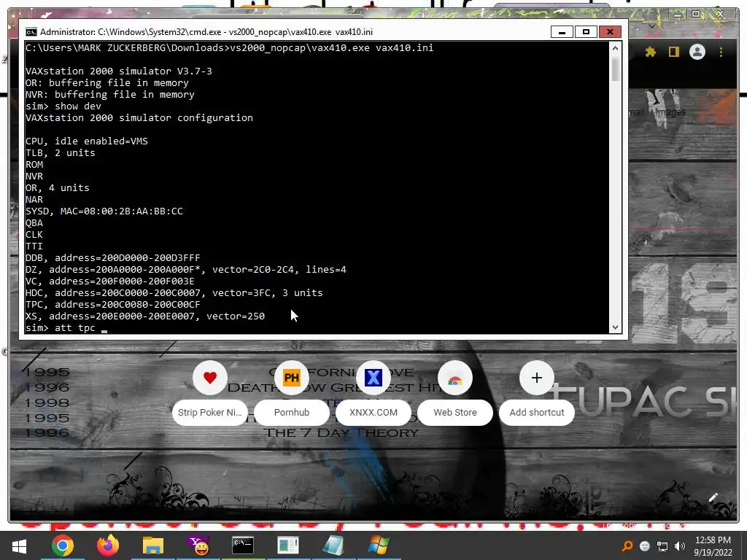The height and width of the screenshot is (560, 747).
Task: Minimize the cmd.exe console window
Action: pos(562,32)
